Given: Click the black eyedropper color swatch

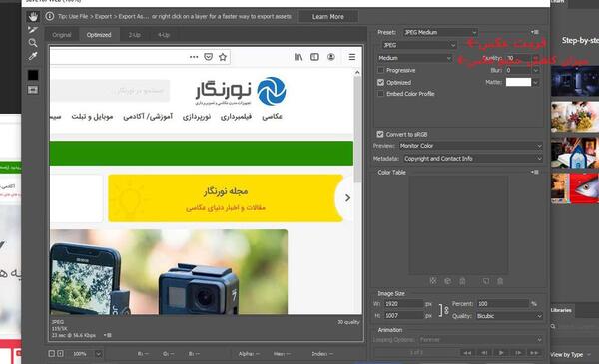Looking at the screenshot, I should (x=33, y=75).
